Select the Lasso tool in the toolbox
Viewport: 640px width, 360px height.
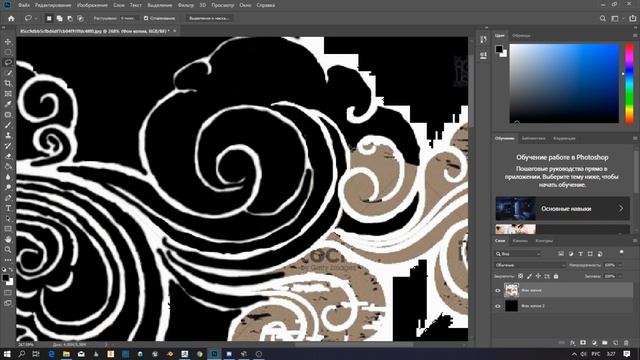8,62
